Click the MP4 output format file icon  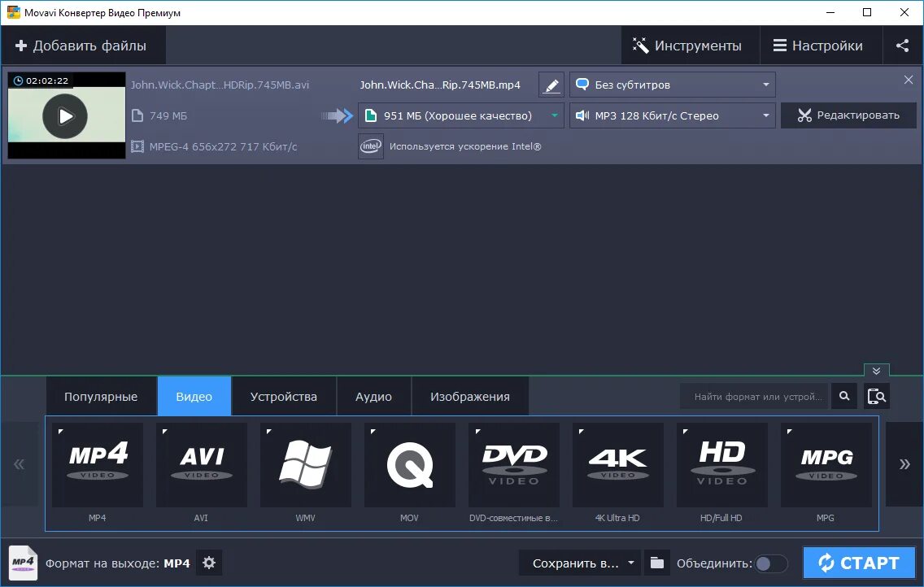click(x=23, y=563)
